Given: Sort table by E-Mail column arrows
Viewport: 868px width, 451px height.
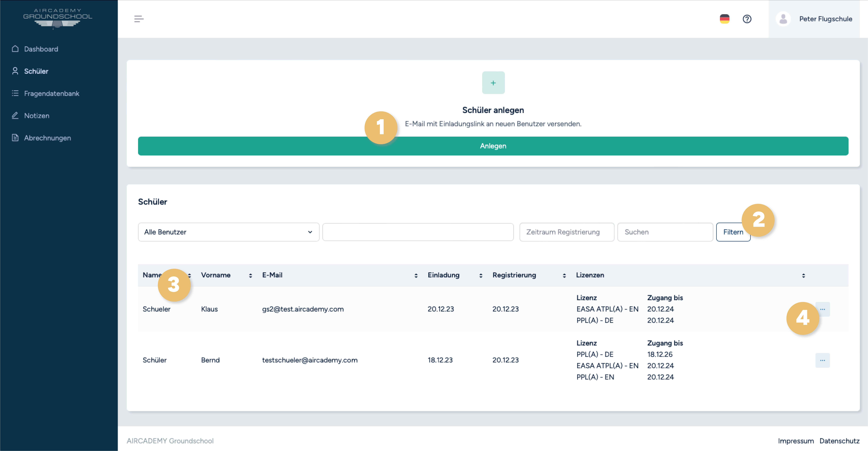Looking at the screenshot, I should (416, 275).
